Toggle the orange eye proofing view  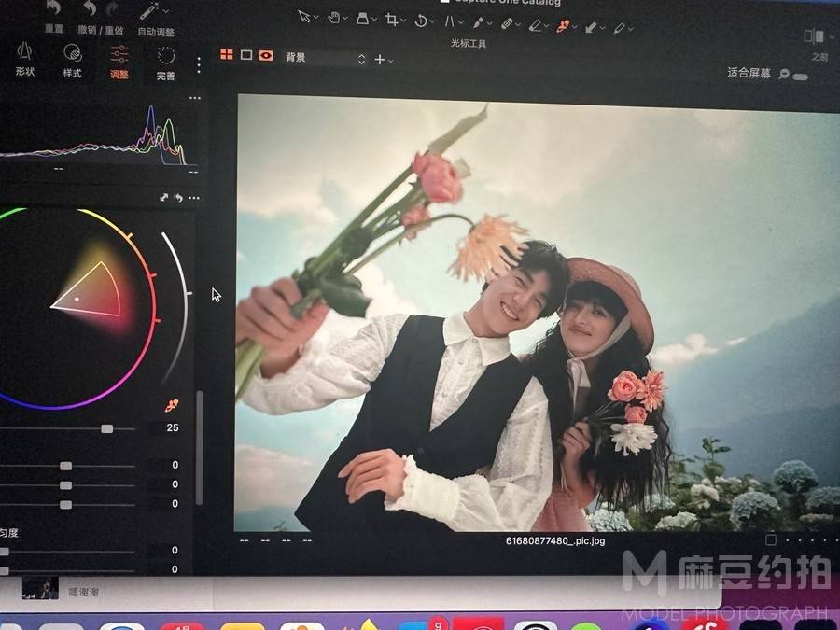coord(267,55)
